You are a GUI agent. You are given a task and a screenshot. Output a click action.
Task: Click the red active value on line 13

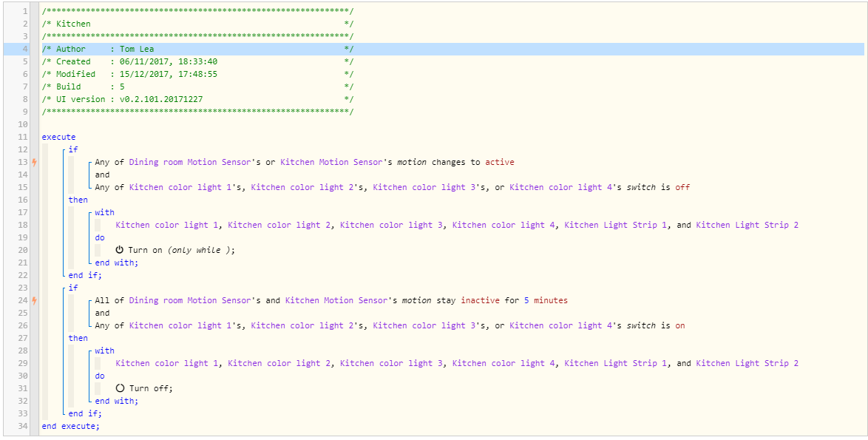click(x=500, y=162)
